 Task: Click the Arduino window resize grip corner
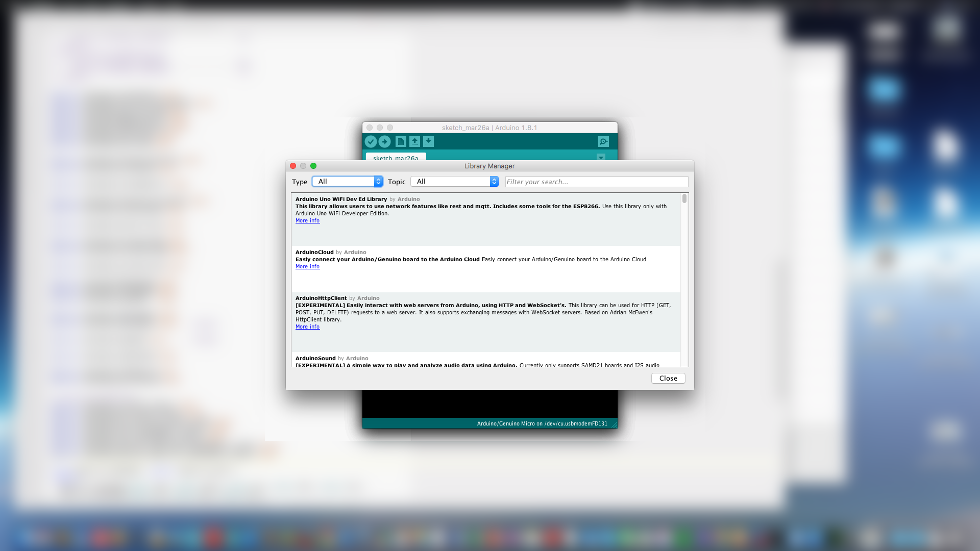(x=614, y=424)
